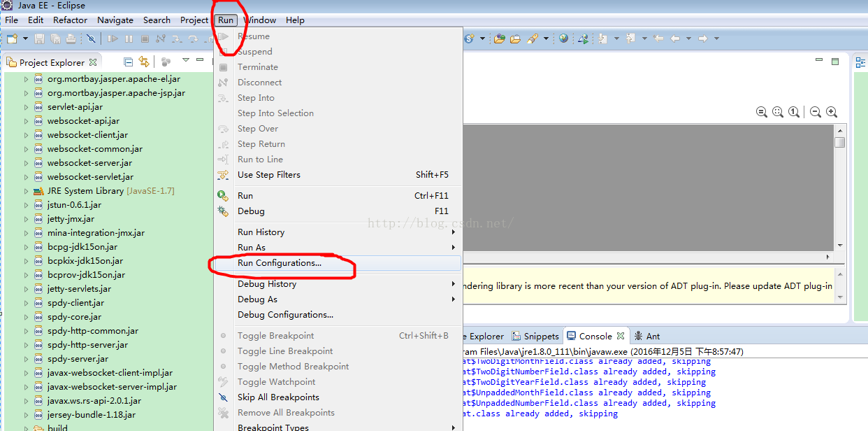Click the editor vertical scrollbar thumb

point(839,142)
